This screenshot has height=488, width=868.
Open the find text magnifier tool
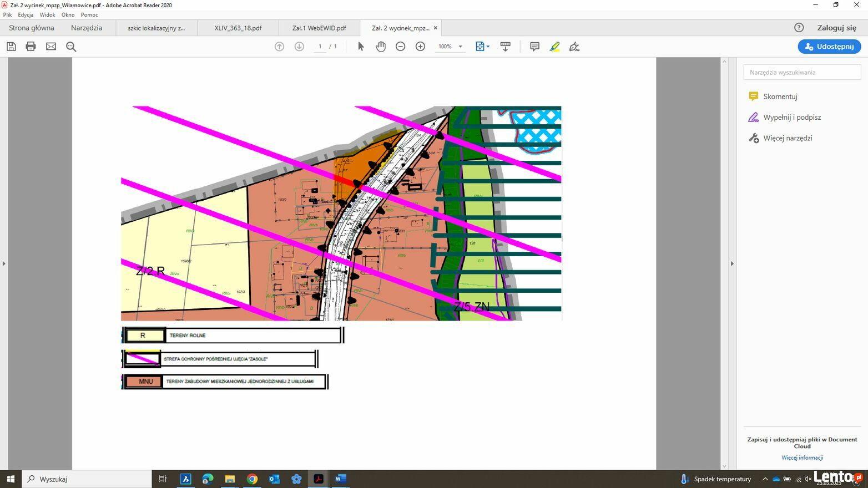71,47
